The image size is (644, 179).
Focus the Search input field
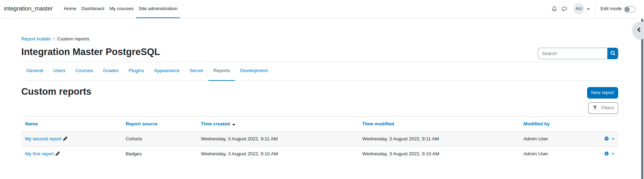click(572, 53)
